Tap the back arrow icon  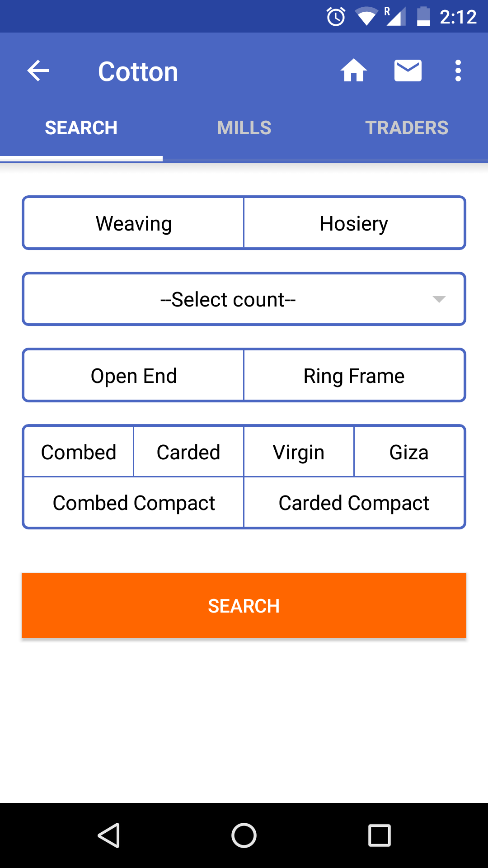[x=38, y=71]
